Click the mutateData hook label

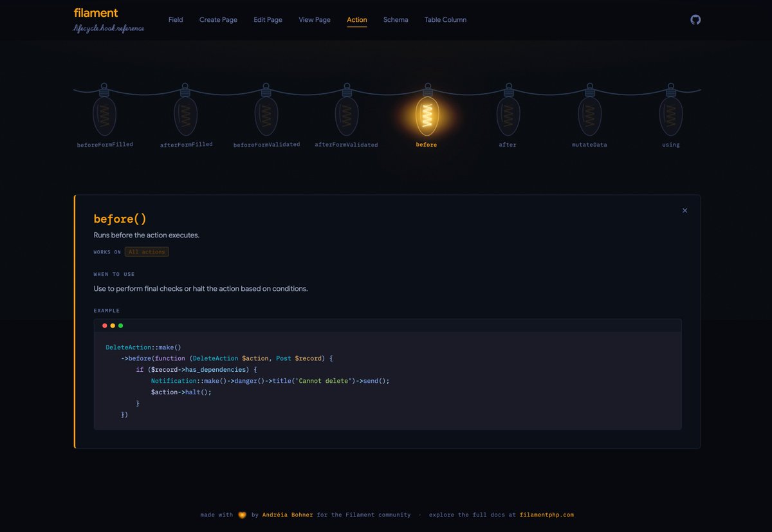589,145
